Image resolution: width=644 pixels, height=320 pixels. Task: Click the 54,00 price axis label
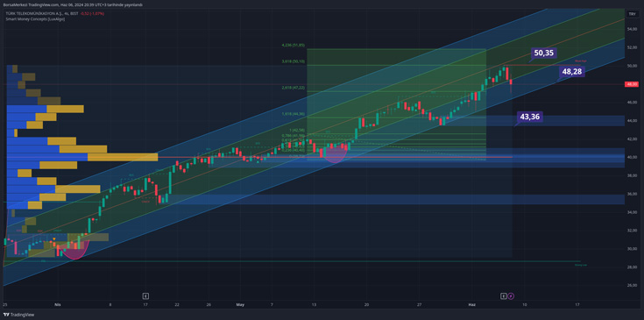631,29
